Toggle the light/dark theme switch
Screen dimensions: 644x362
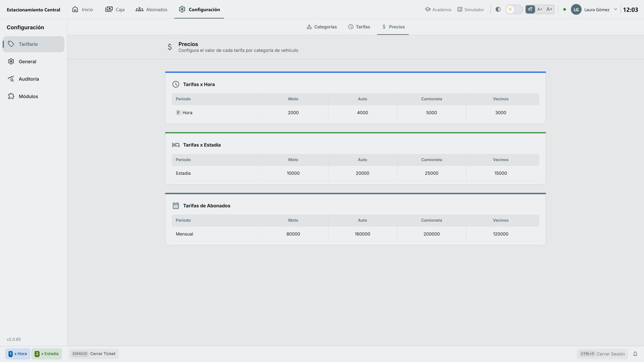514,9
